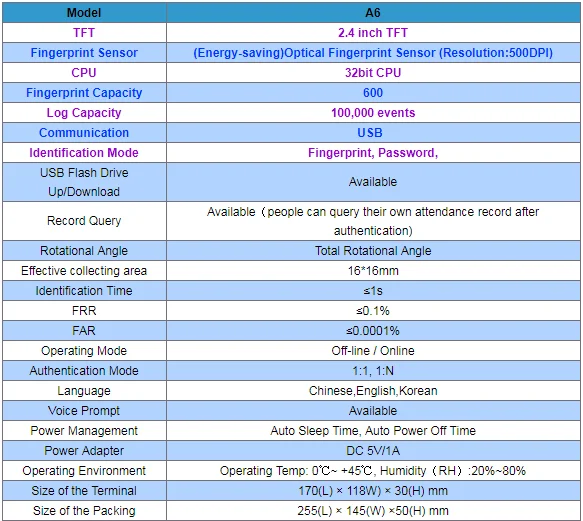Click the '2.4 inch TFT' value
Screen dimensions: 583x521
tap(373, 33)
